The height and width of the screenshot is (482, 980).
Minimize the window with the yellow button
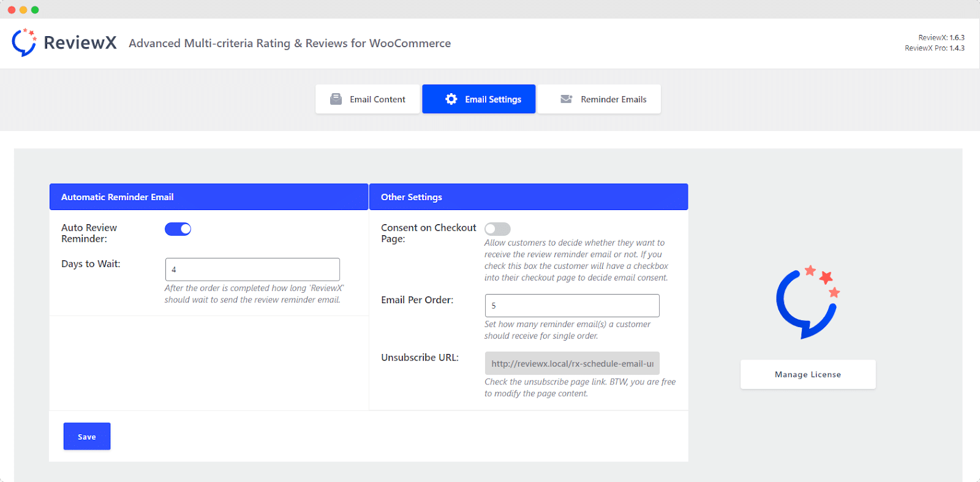pos(23,10)
